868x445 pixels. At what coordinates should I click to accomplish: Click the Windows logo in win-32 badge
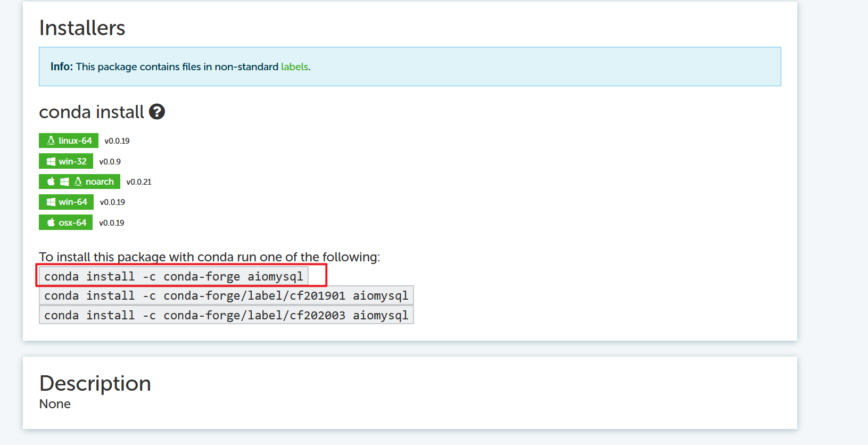pyautogui.click(x=51, y=161)
